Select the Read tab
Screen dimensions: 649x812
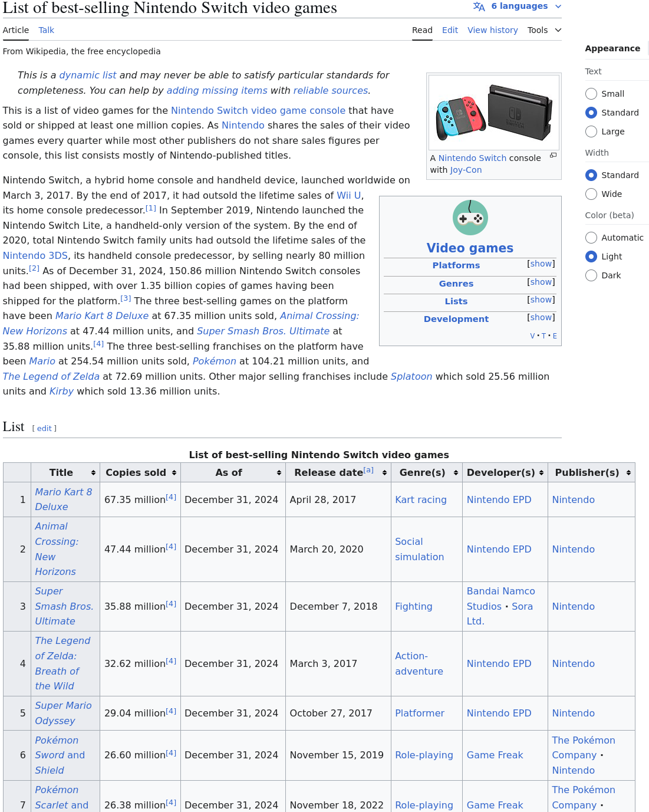point(422,30)
